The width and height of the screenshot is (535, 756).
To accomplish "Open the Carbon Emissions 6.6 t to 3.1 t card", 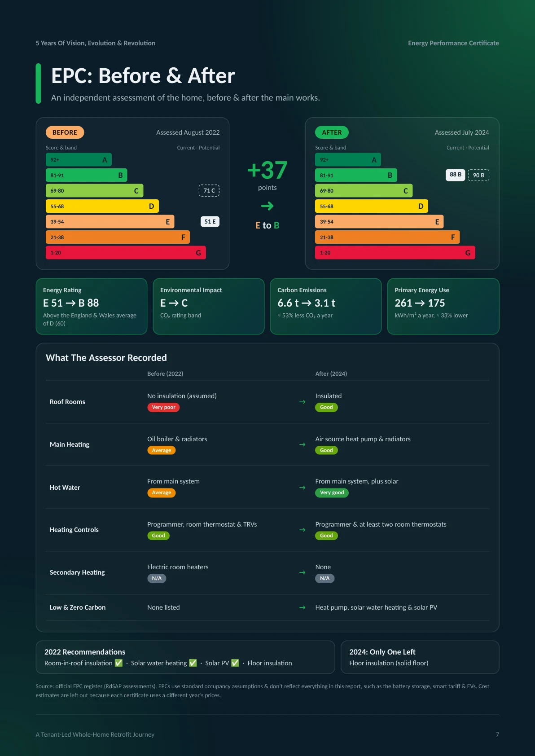I will coord(326,306).
